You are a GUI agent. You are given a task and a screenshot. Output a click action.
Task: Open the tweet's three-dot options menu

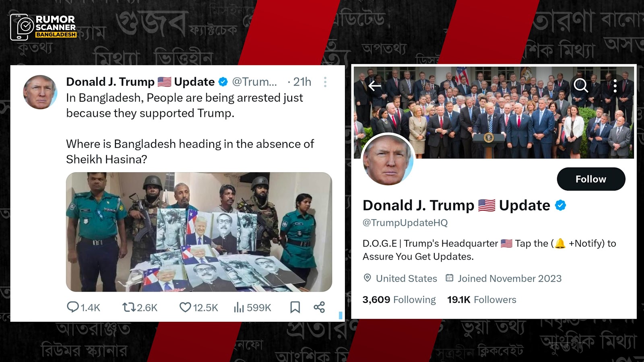(325, 82)
